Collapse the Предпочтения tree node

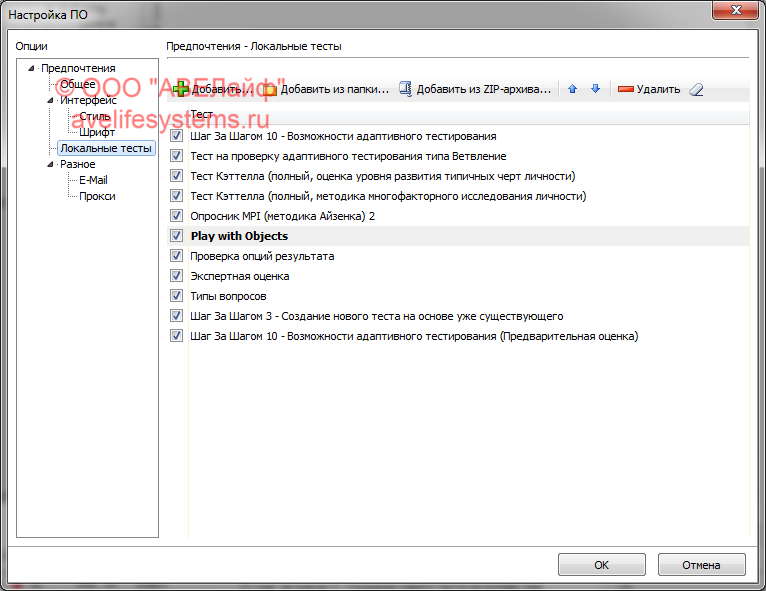pyautogui.click(x=32, y=68)
